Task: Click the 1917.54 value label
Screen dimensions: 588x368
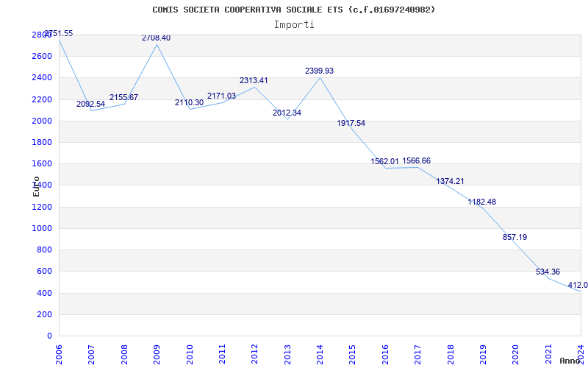Action: [351, 123]
